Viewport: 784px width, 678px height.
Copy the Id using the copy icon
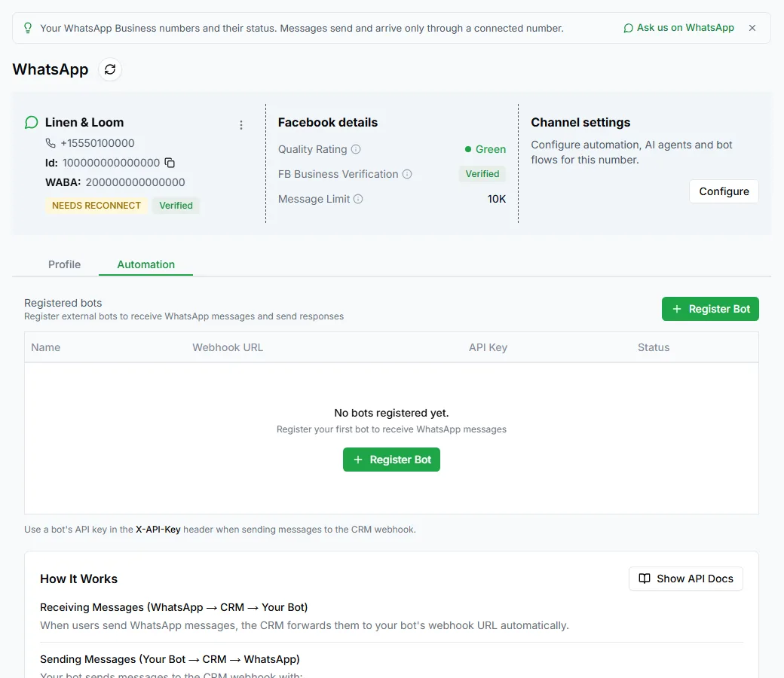170,163
